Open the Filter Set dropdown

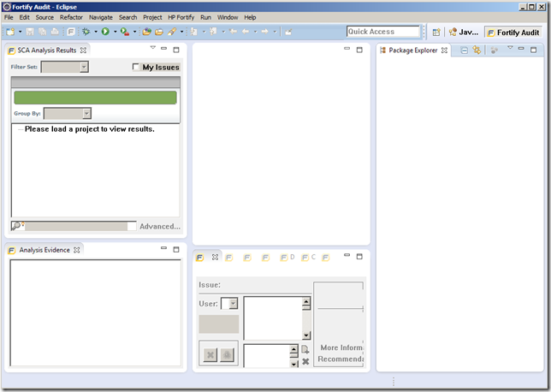[x=84, y=67]
